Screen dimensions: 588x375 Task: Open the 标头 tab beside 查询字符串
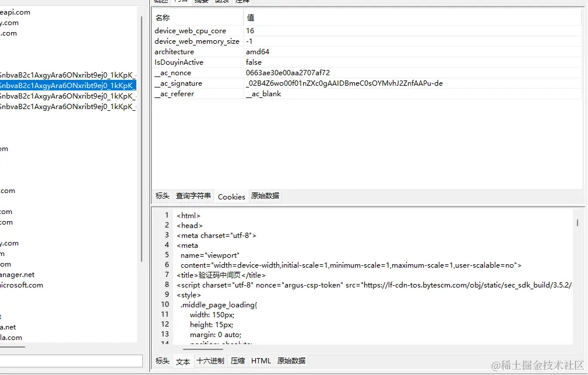pos(163,196)
